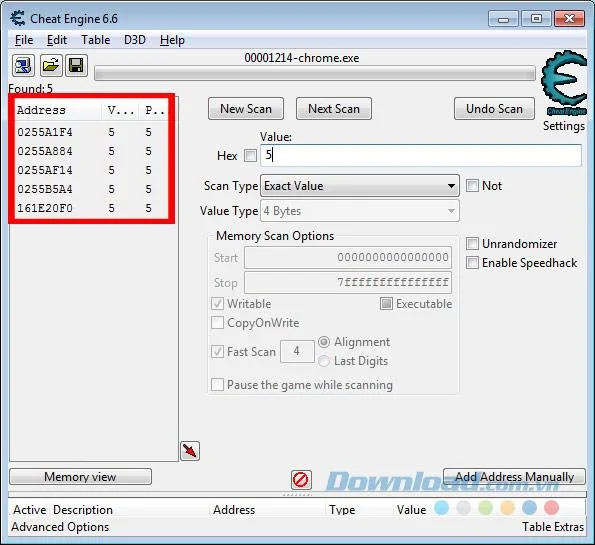This screenshot has width=595, height=545.
Task: Expand Scan Type Exact Value dropdown
Action: click(360, 186)
